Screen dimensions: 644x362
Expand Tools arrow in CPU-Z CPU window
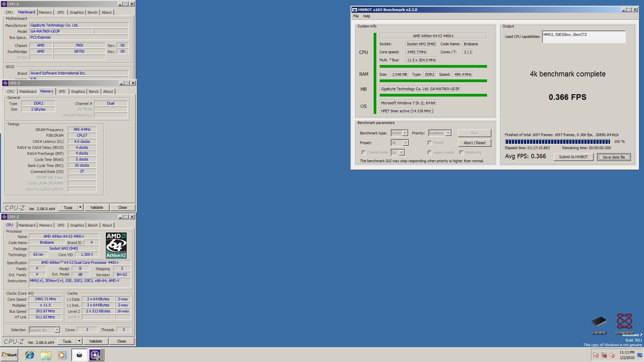79,341
